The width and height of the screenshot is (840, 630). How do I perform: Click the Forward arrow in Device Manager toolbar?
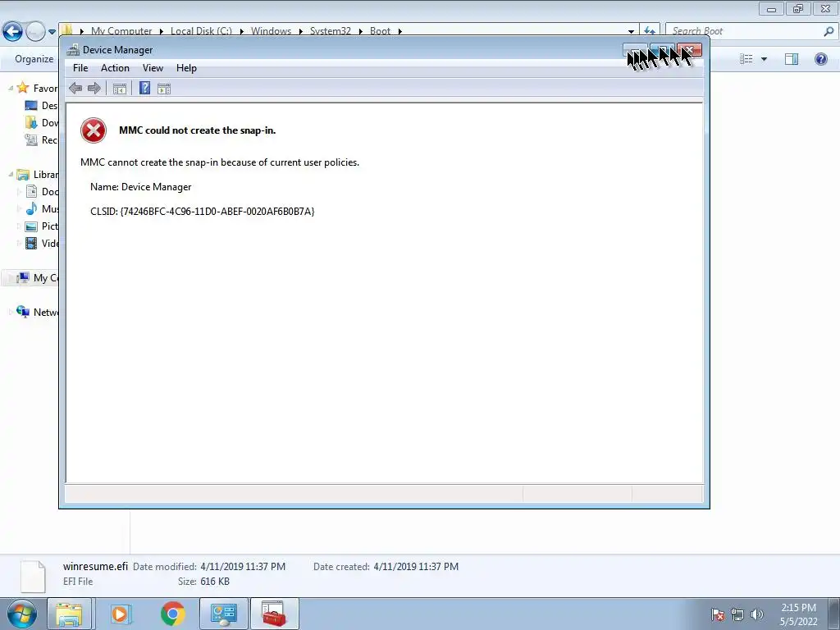click(94, 89)
